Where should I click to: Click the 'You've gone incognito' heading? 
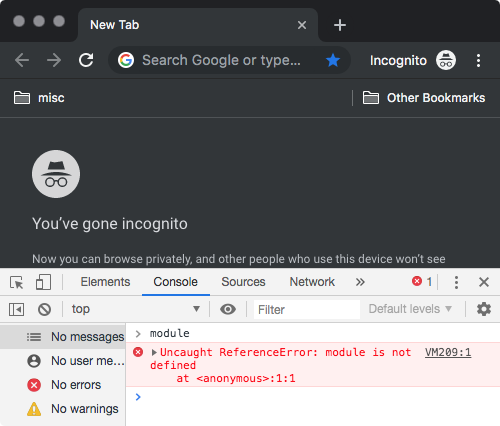click(110, 224)
